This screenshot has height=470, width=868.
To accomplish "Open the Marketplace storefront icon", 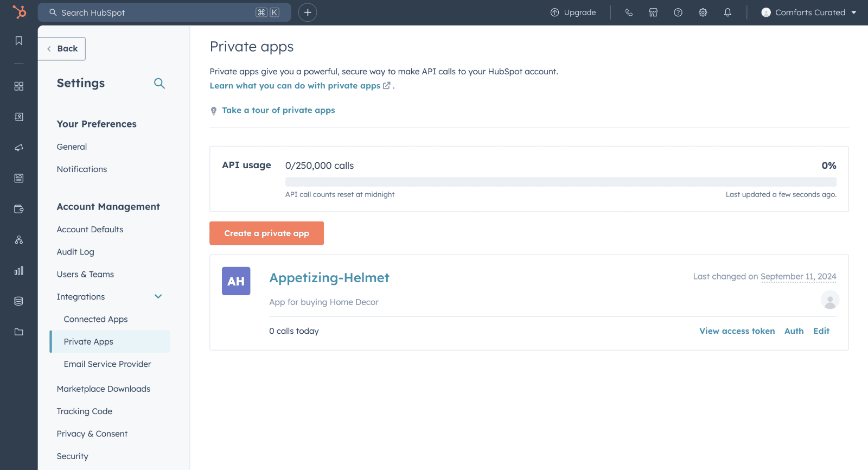I will (653, 12).
